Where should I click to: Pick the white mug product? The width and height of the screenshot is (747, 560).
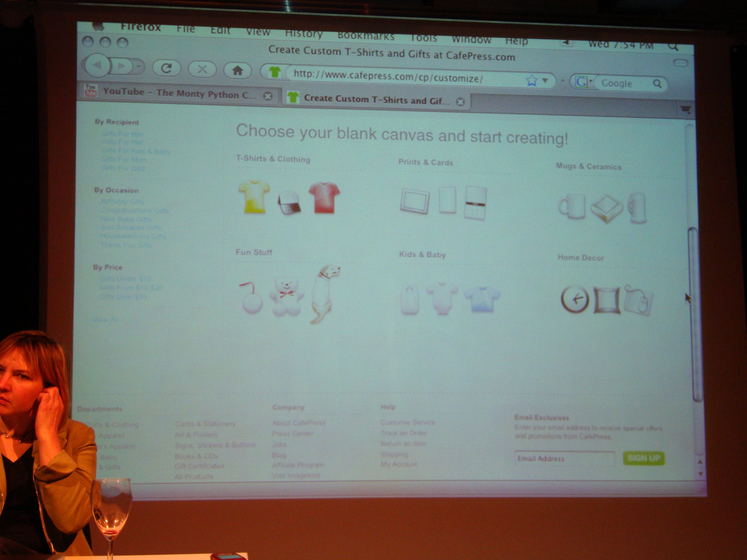[x=572, y=206]
